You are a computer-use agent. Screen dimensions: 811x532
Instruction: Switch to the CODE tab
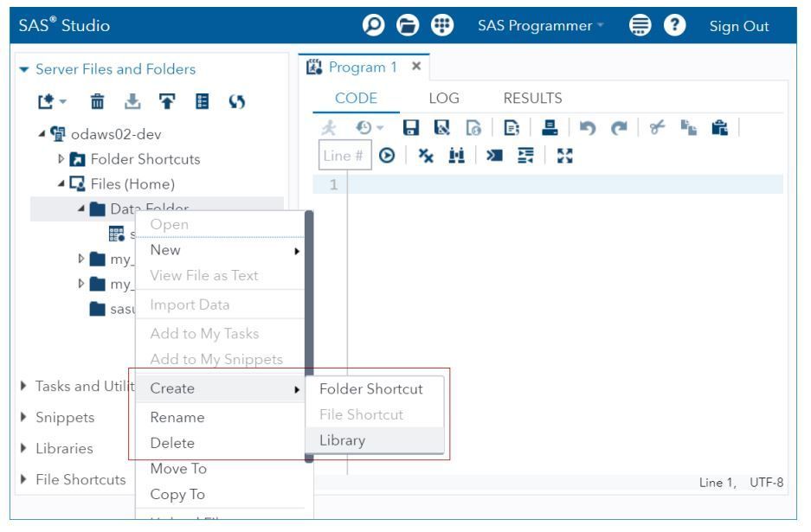click(356, 99)
